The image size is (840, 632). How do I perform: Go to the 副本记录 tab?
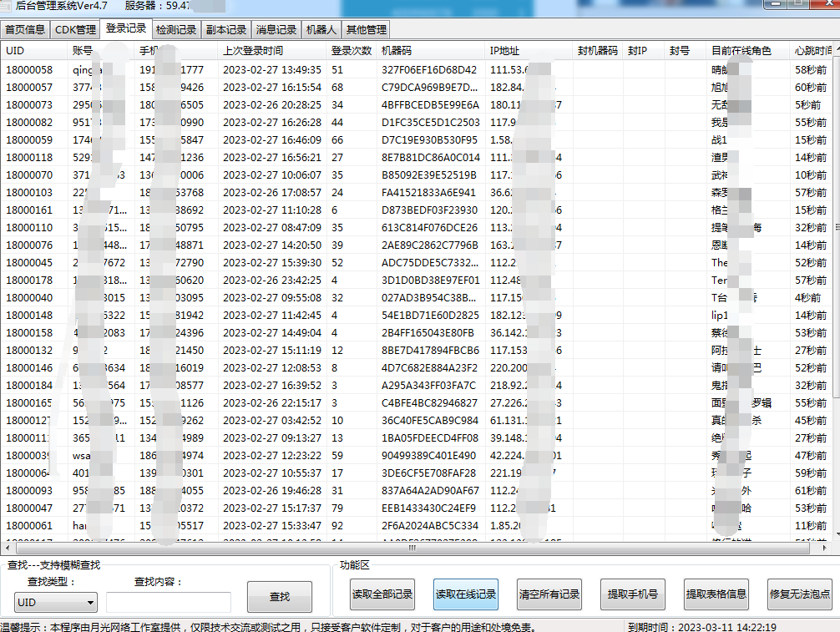226,30
